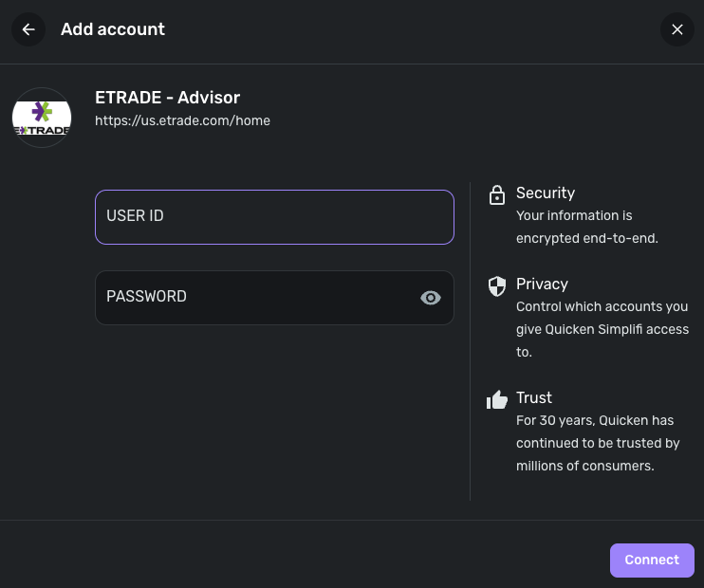Click the Security padlock icon

click(496, 194)
